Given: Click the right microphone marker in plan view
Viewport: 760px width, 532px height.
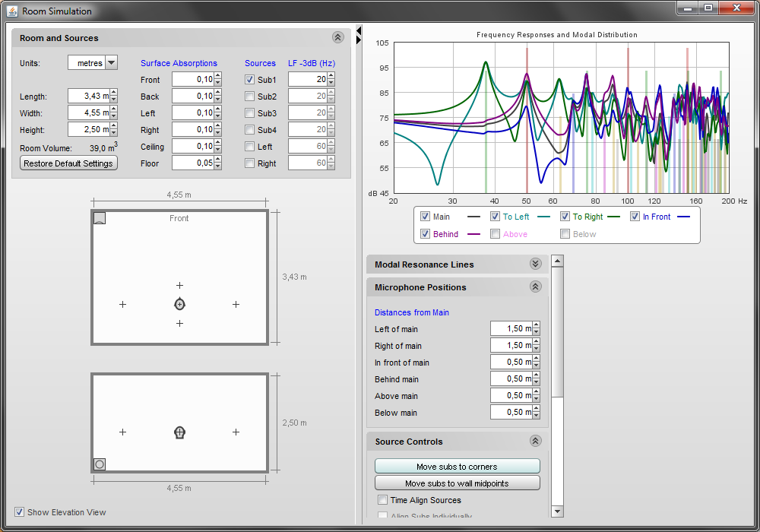Looking at the screenshot, I should (236, 304).
